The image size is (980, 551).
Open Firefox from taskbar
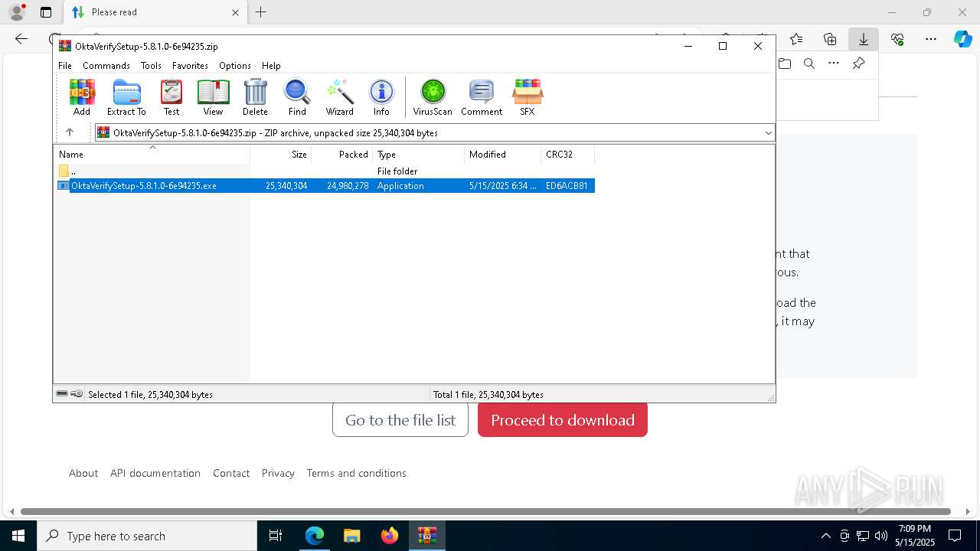390,536
